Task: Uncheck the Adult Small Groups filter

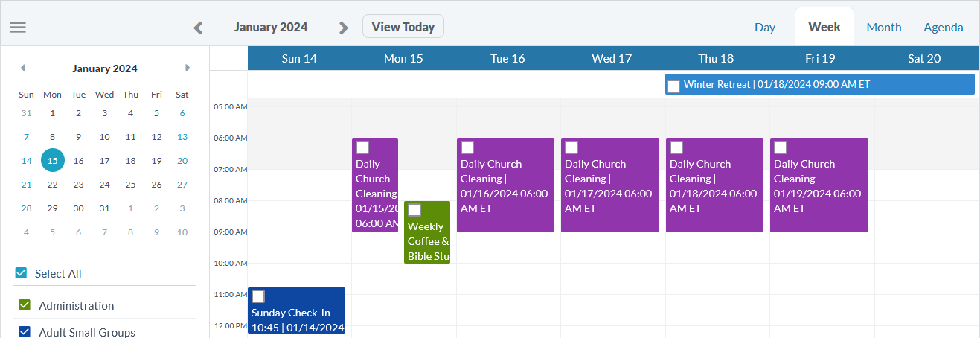Action: point(25,332)
